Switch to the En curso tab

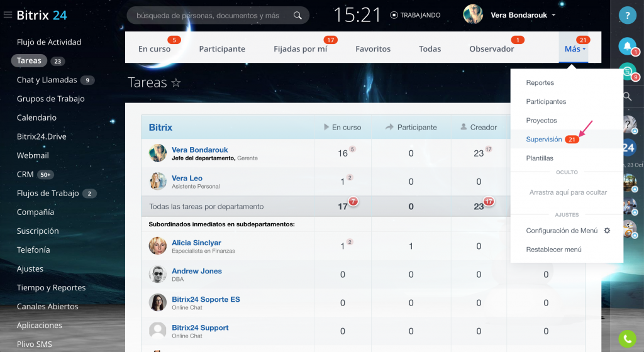[x=155, y=49]
